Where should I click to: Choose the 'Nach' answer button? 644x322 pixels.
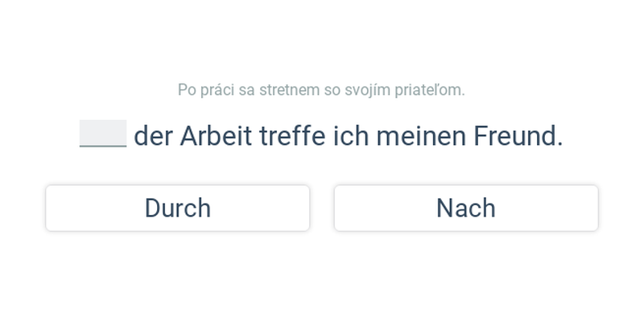pyautogui.click(x=465, y=208)
